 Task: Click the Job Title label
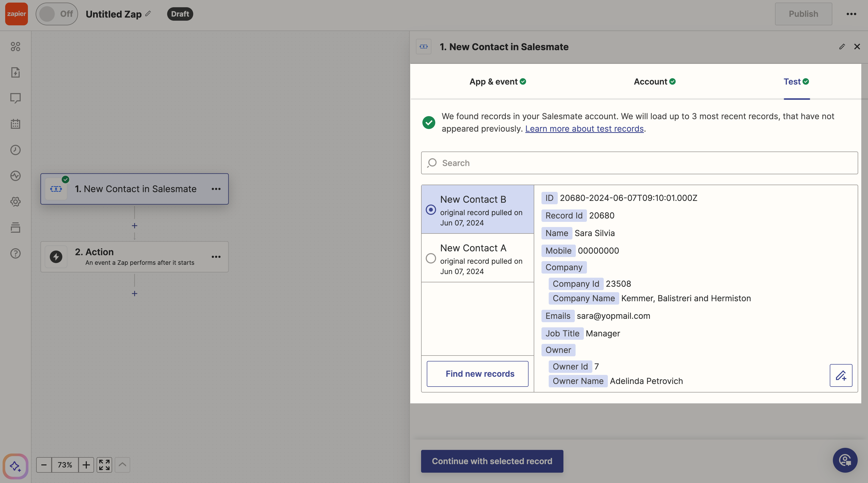click(x=562, y=333)
